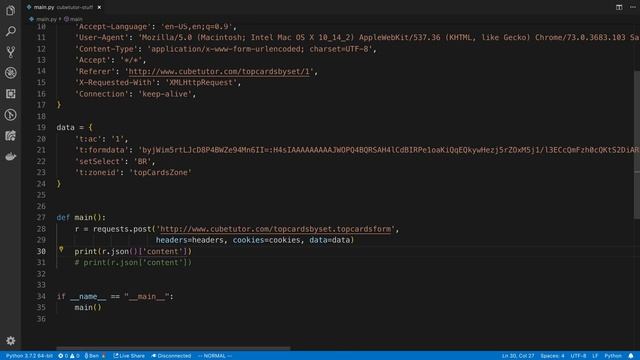The width and height of the screenshot is (640, 360).
Task: Open the Manage gear icon
Action: coord(11,340)
